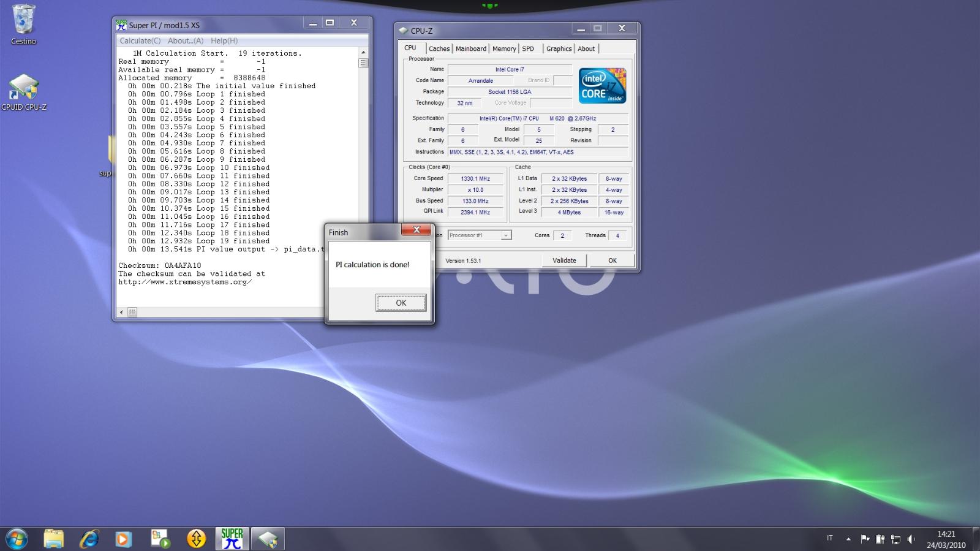Click the Action Center flag tray icon
Image resolution: width=980 pixels, height=551 pixels.
point(865,539)
